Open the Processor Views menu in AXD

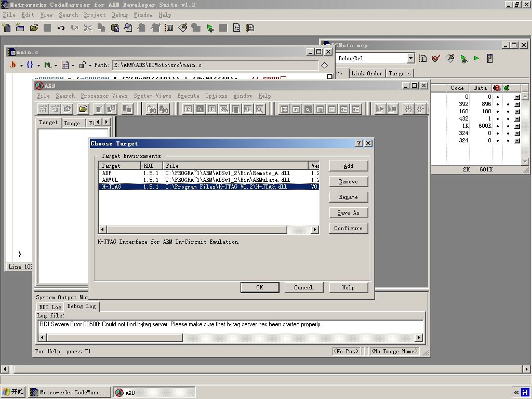click(x=104, y=96)
